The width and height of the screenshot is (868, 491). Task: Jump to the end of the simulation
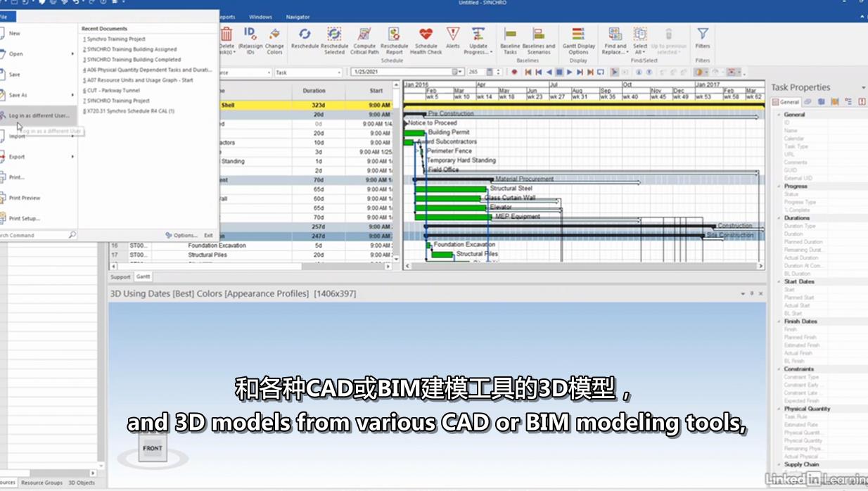[x=590, y=72]
